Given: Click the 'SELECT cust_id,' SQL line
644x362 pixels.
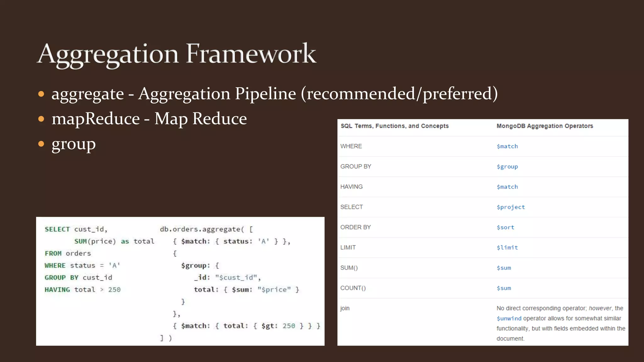Looking at the screenshot, I should [76, 229].
